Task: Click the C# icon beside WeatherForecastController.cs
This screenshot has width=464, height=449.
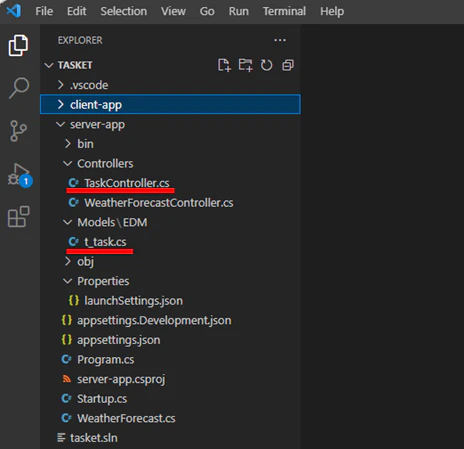Action: coord(73,203)
